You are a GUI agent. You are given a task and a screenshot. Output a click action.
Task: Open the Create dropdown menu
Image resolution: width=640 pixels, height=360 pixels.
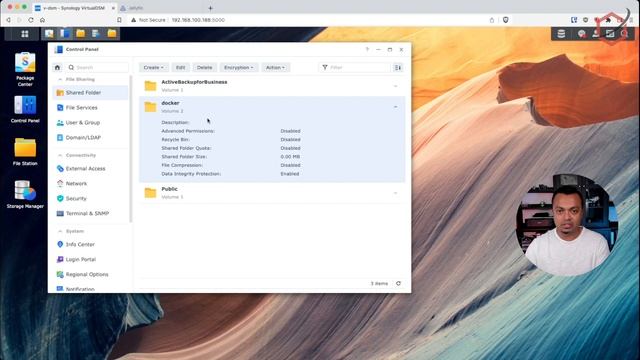point(153,67)
